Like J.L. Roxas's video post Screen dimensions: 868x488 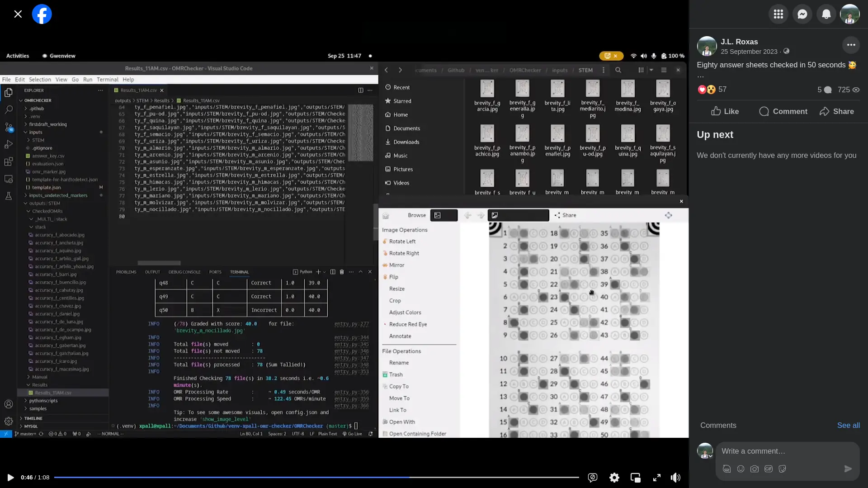pyautogui.click(x=725, y=111)
